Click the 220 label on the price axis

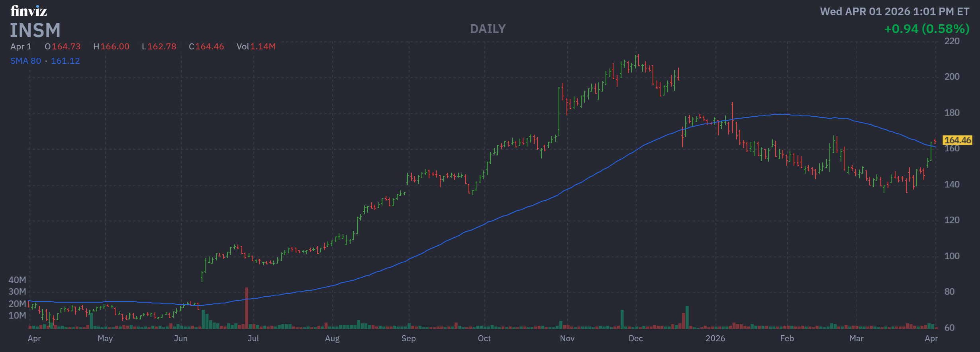pos(952,41)
